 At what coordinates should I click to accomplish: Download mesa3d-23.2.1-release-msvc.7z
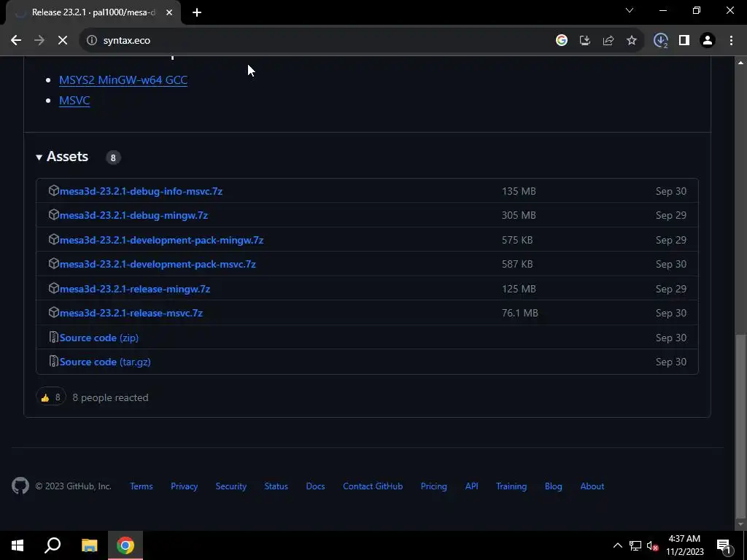(x=131, y=314)
